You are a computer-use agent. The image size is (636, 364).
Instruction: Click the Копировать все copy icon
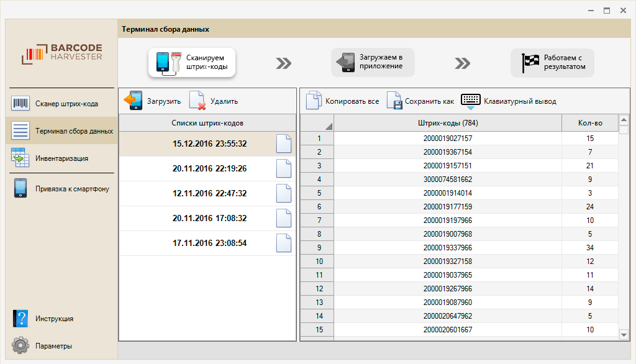[314, 100]
